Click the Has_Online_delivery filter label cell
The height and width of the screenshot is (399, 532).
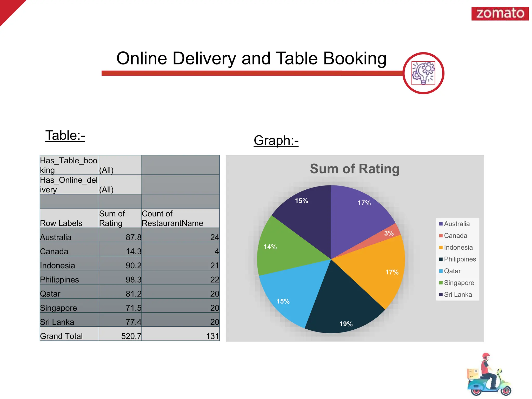pos(69,185)
